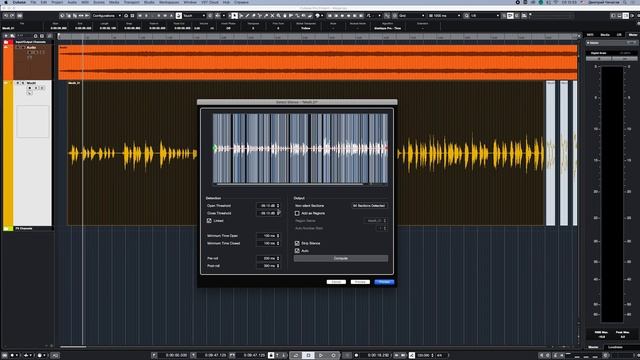The image size is (640, 360).
Task: Switch to the VSTi tab in right zone
Action: pyautogui.click(x=590, y=35)
